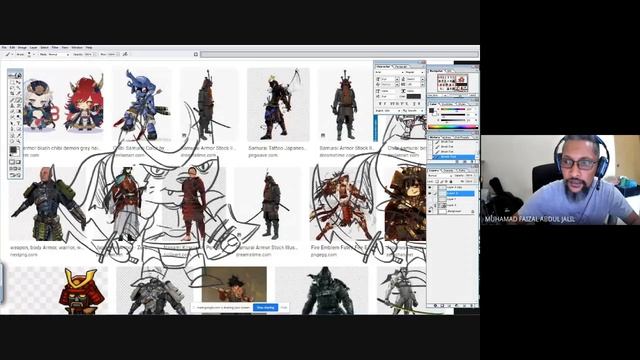Toggle Strikethrough in Character panel
The height and width of the screenshot is (360, 640).
point(419,104)
